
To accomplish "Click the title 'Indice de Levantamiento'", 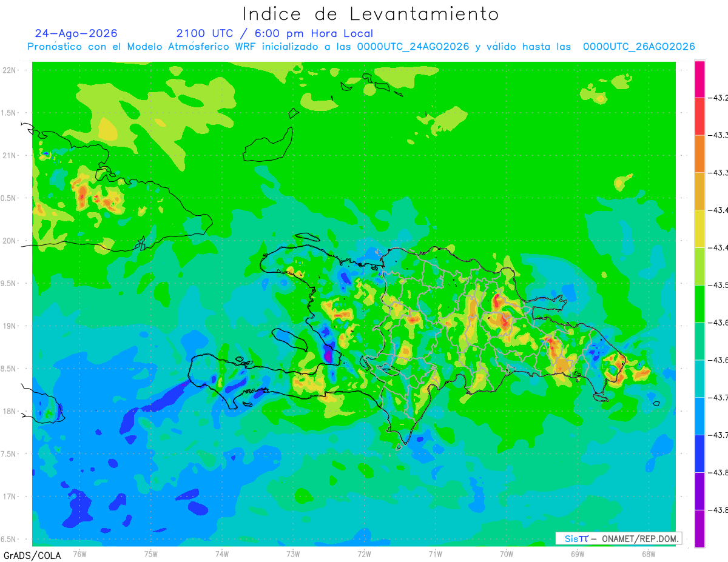I will point(371,13).
